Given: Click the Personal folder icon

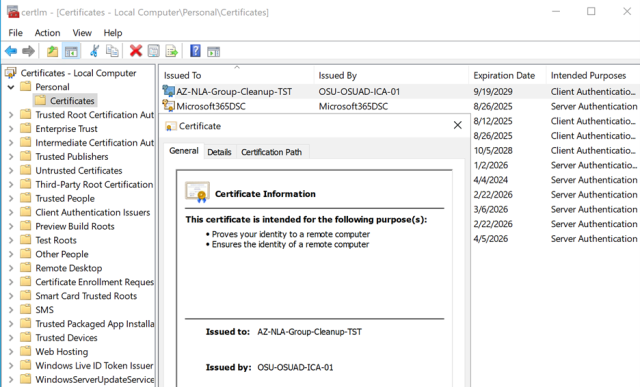Looking at the screenshot, I should coord(26,87).
